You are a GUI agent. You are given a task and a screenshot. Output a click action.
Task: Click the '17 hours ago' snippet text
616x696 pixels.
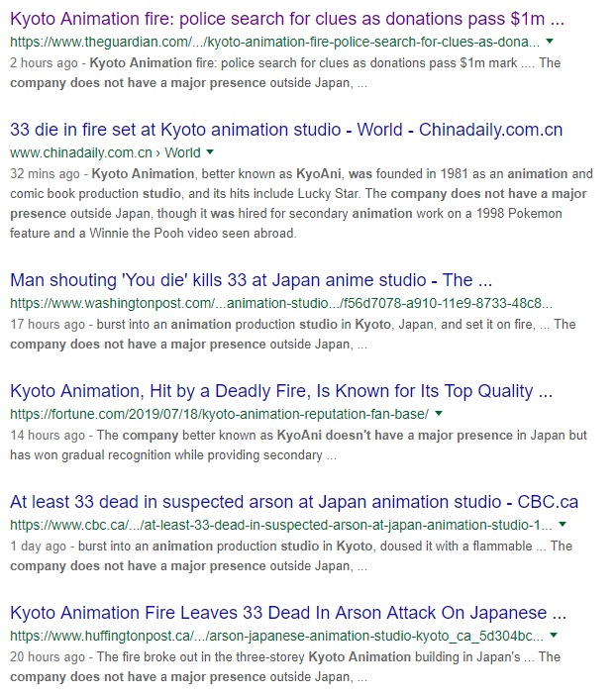click(x=48, y=325)
